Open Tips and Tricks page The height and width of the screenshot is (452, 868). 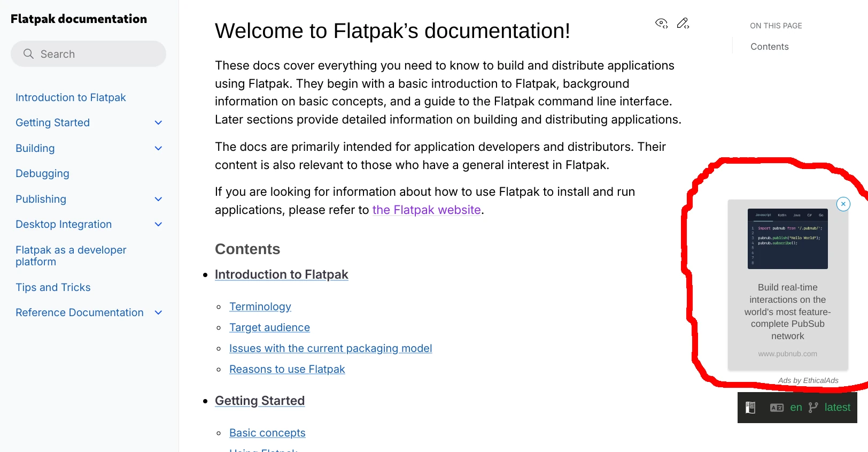coord(53,287)
